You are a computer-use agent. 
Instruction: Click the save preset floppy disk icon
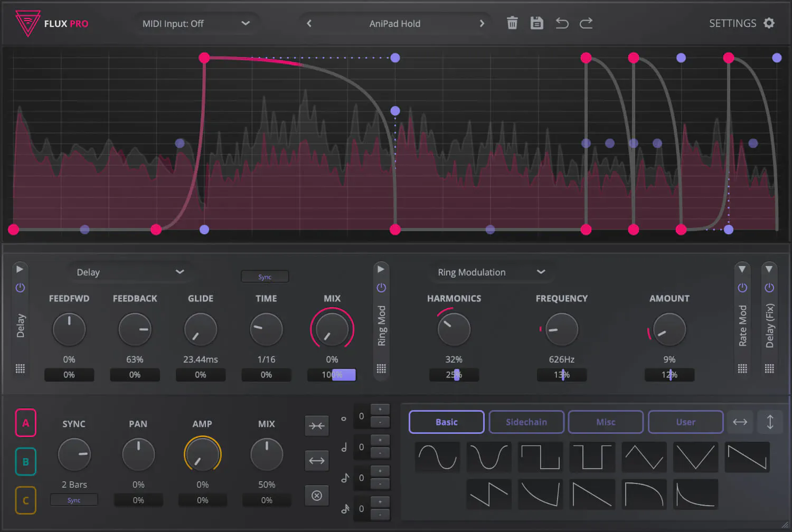tap(536, 23)
